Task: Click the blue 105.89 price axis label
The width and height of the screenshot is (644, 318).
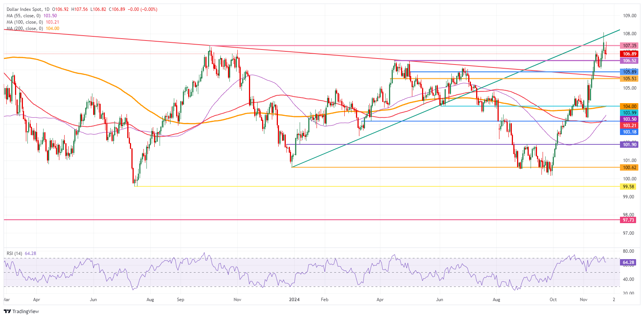Action: tap(629, 72)
